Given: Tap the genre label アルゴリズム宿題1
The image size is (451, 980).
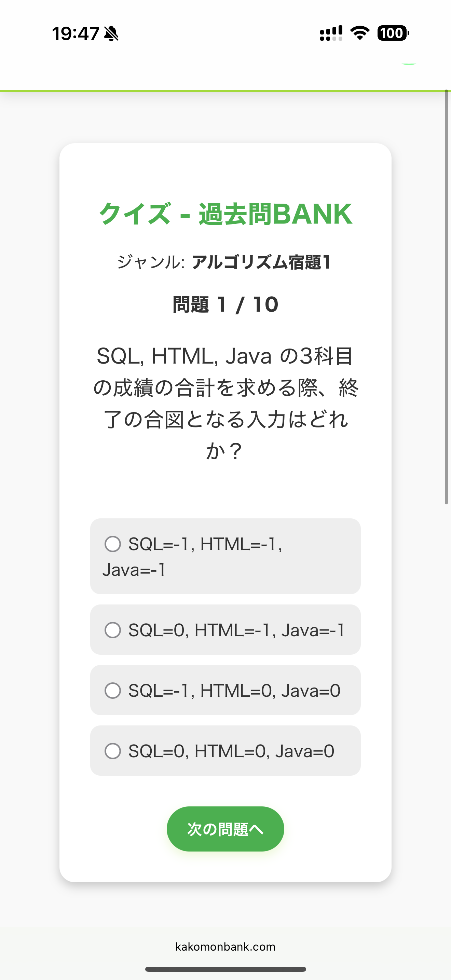Looking at the screenshot, I should point(261,262).
